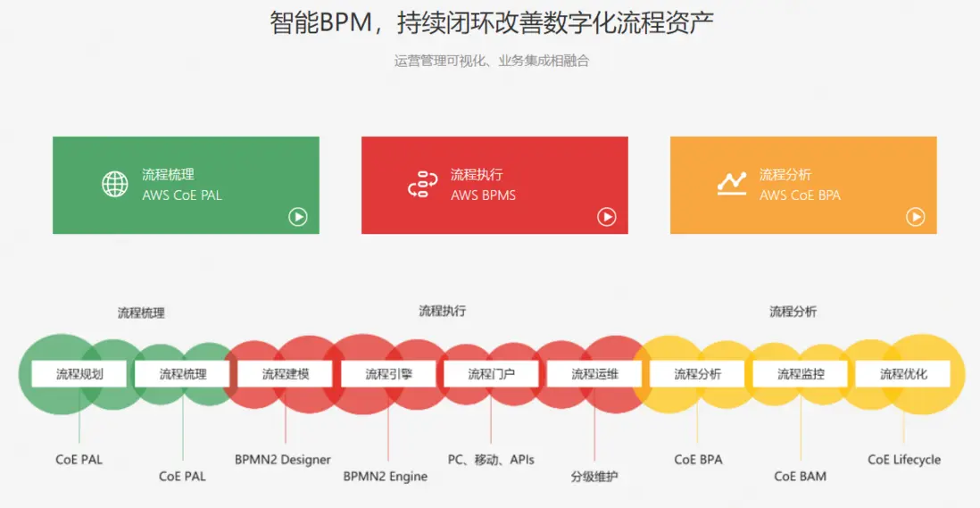Select the 流程优化 step box
This screenshot has height=508, width=980.
[903, 374]
